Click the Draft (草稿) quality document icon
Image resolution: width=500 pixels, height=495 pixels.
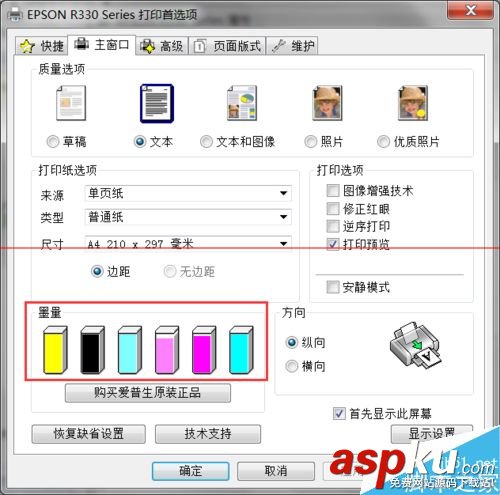point(71,103)
